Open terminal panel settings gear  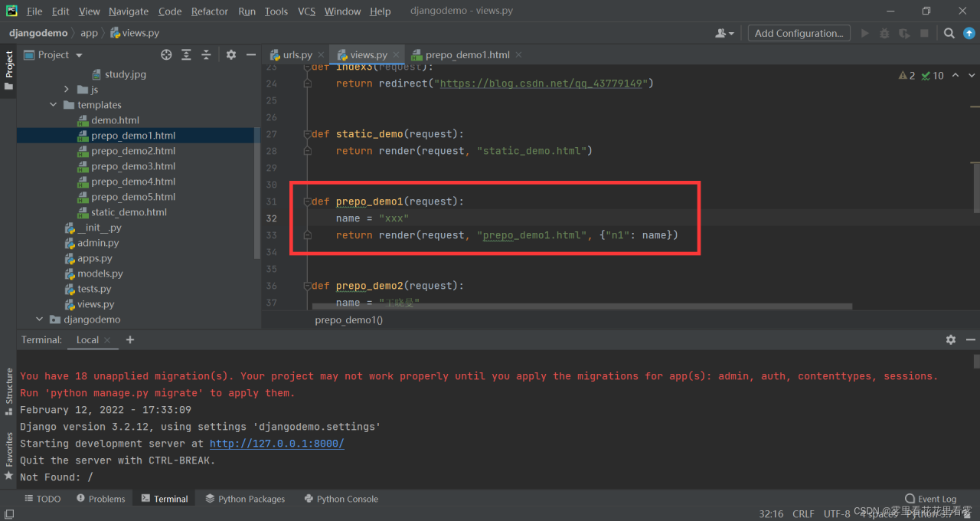[950, 339]
